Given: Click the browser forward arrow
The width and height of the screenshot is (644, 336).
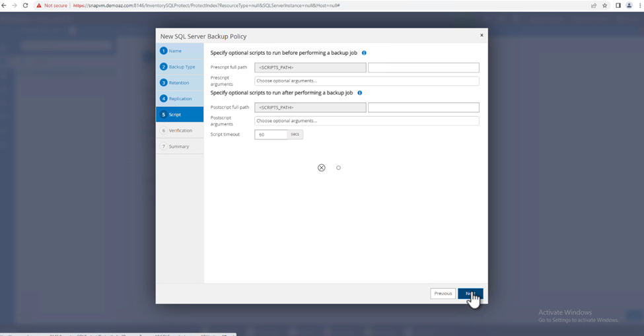Looking at the screenshot, I should [x=15, y=6].
